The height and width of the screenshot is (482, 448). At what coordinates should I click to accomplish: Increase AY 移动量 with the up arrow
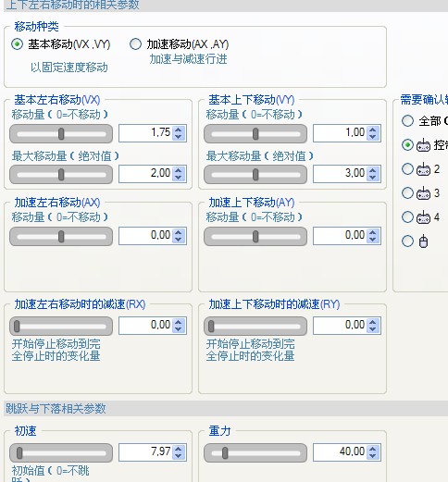pos(373,232)
